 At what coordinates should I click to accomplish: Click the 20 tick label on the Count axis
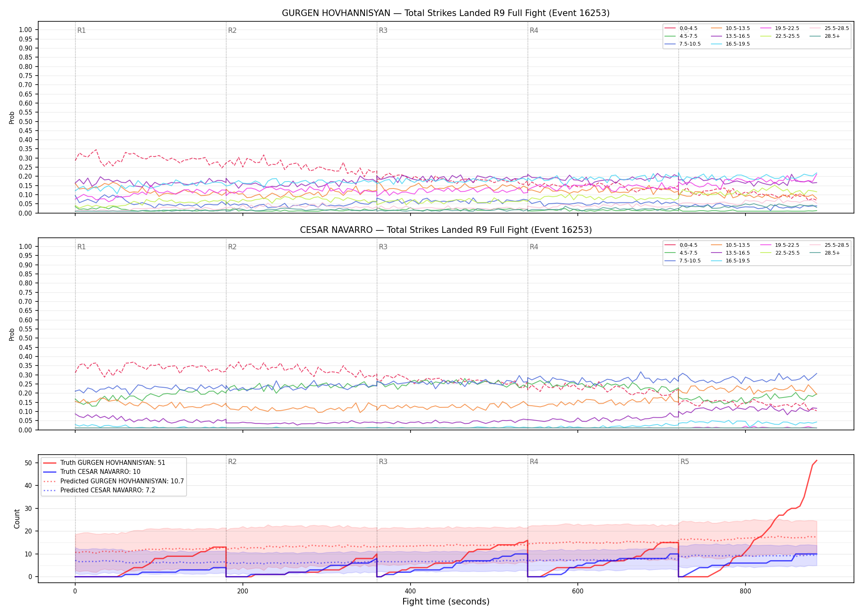click(28, 531)
